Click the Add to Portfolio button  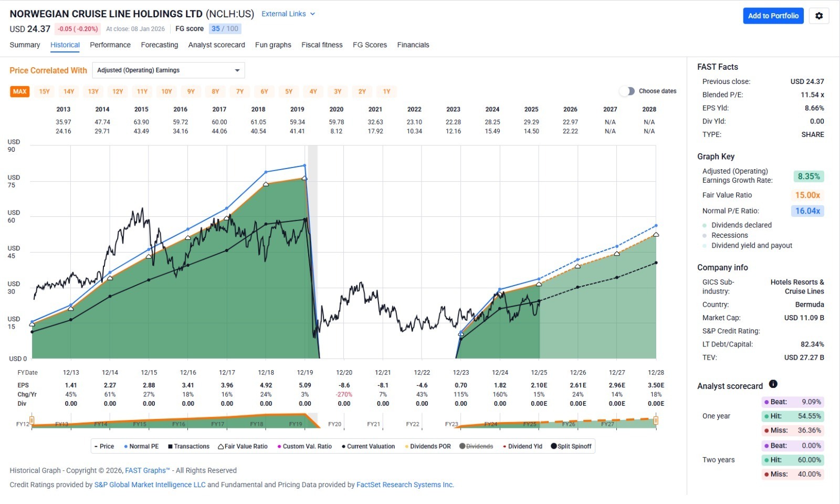[x=773, y=16]
